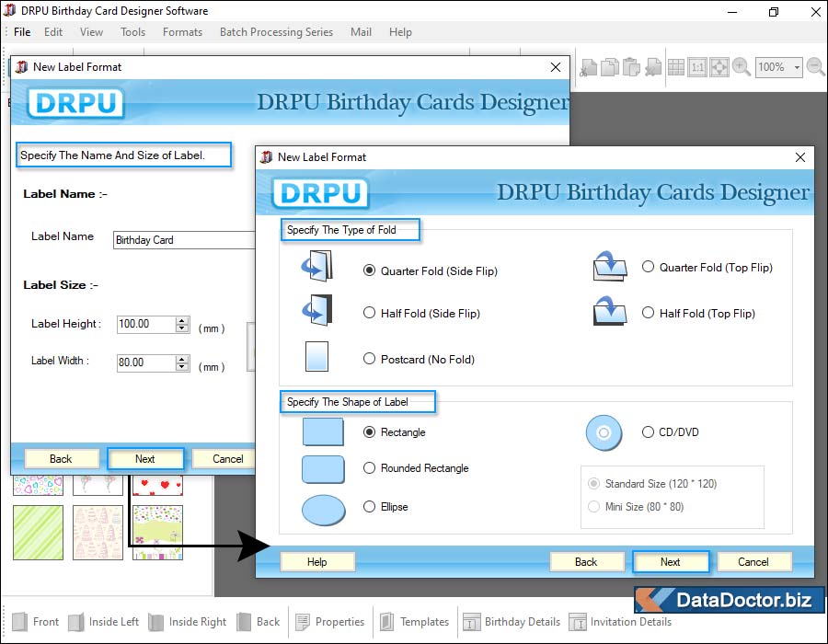
Task: Click the Label Height value field
Action: pyautogui.click(x=146, y=324)
